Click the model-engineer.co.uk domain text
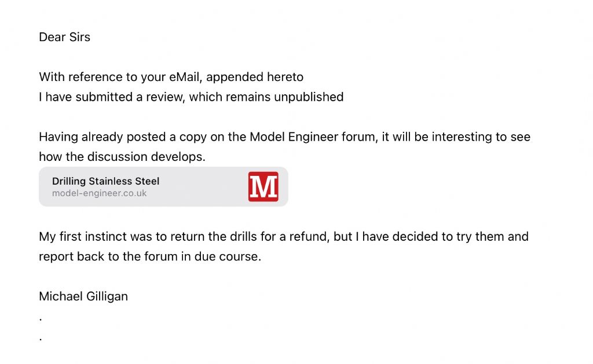This screenshot has width=593, height=364. 99,193
